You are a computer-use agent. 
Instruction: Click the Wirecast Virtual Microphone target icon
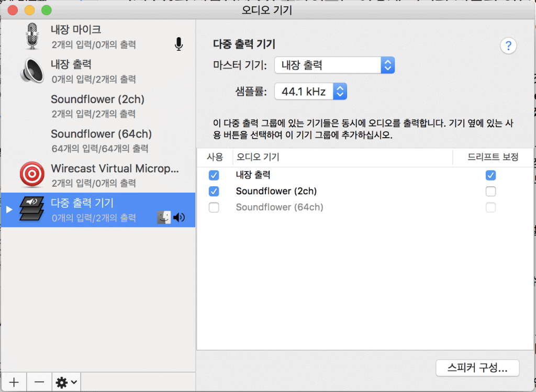(x=32, y=175)
